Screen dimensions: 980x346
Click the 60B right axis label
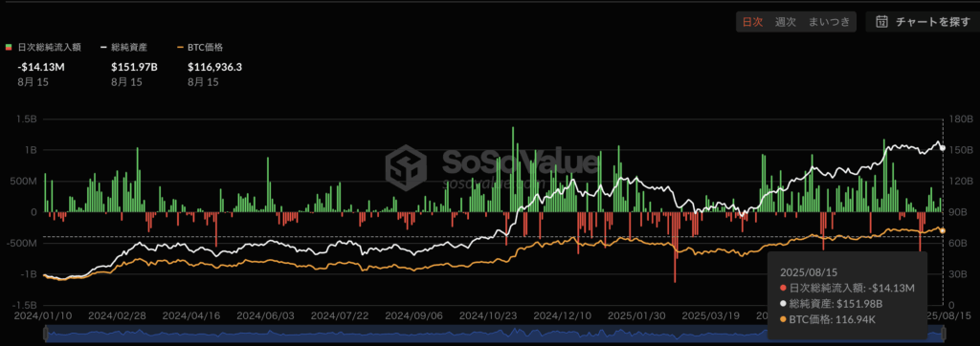[x=957, y=243]
